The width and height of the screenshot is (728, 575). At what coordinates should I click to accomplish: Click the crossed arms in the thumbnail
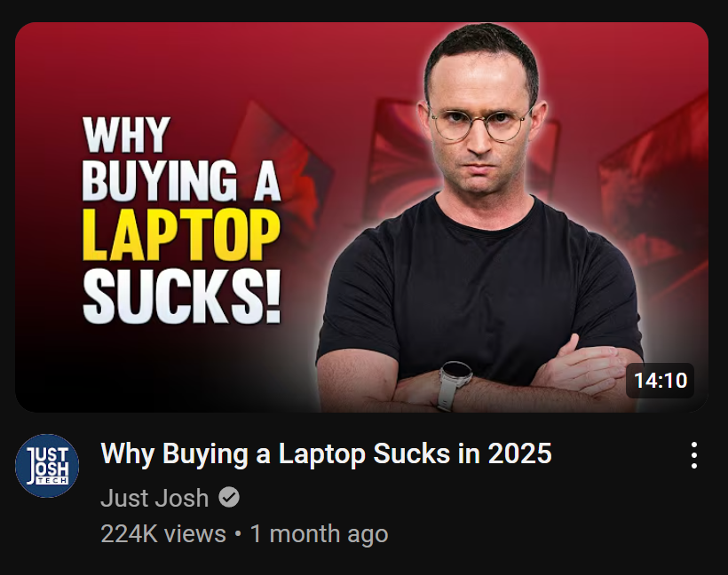pyautogui.click(x=479, y=378)
